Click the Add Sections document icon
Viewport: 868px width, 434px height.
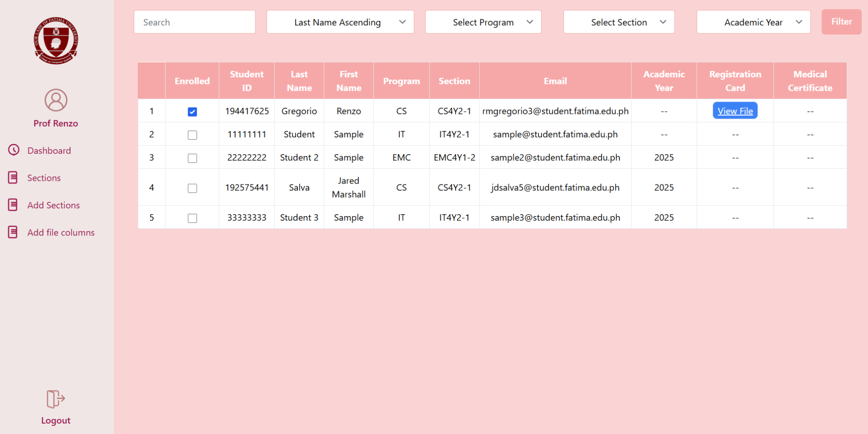[13, 205]
